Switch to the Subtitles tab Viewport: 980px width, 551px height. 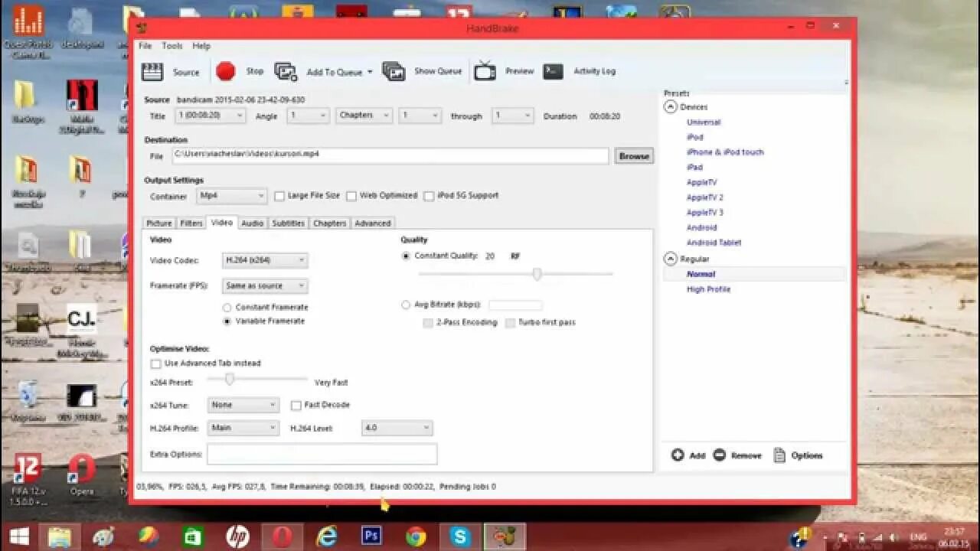click(x=289, y=223)
